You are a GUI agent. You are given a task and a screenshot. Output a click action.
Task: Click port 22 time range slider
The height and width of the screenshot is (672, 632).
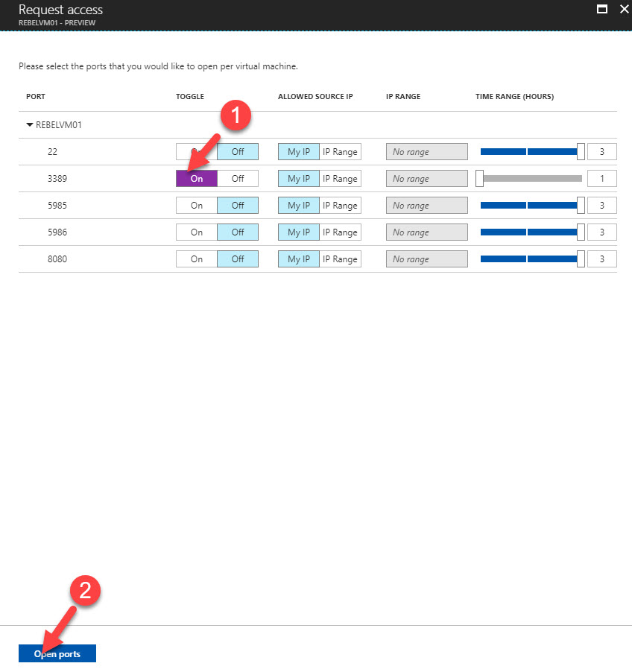(528, 152)
